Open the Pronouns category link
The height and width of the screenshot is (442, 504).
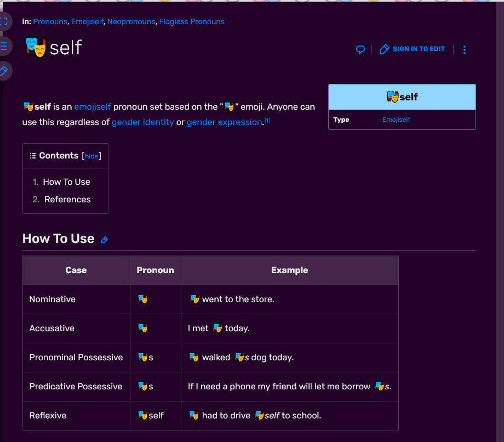click(50, 21)
